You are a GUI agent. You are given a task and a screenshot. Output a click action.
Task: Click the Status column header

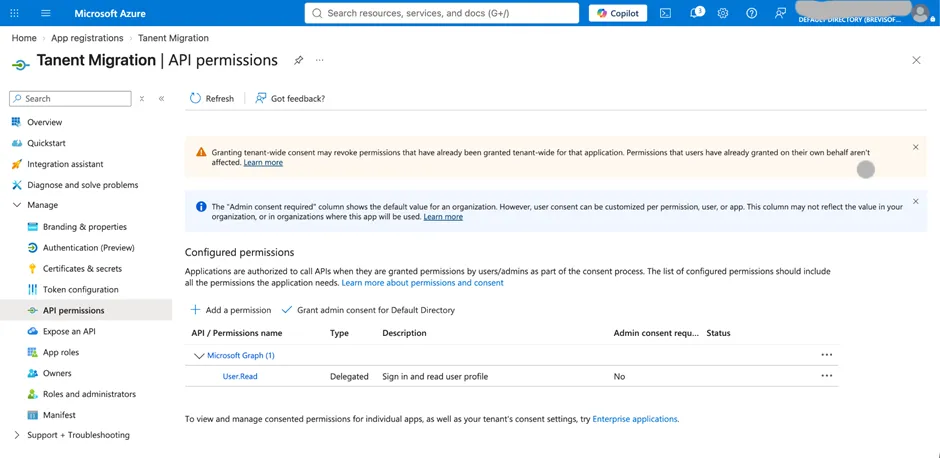(718, 333)
